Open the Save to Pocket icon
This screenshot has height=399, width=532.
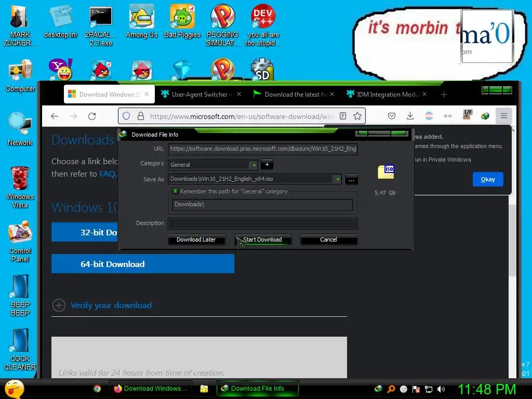pyautogui.click(x=392, y=116)
